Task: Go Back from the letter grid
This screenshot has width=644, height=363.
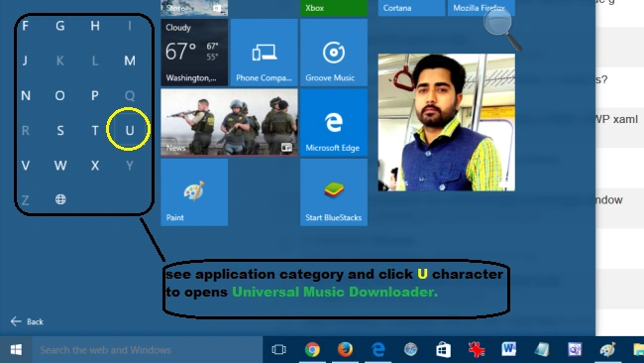Action: click(27, 321)
